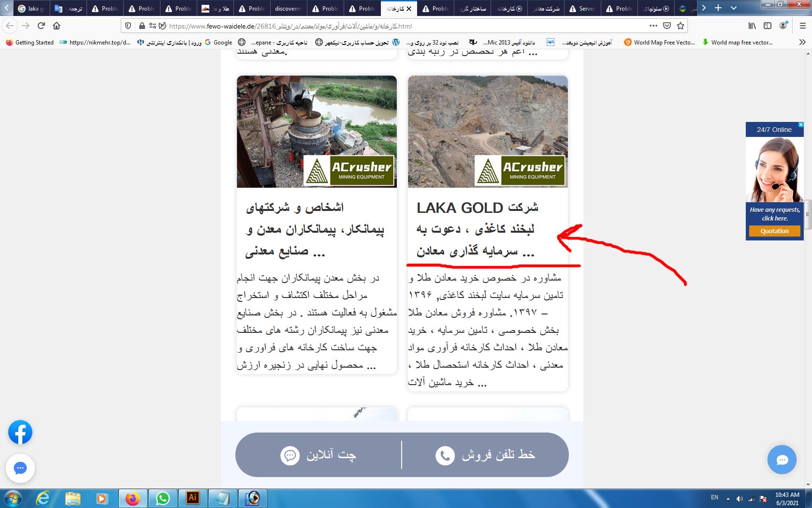Save page to Pocket
Viewport: 812px width, 508px height.
pyautogui.click(x=667, y=26)
